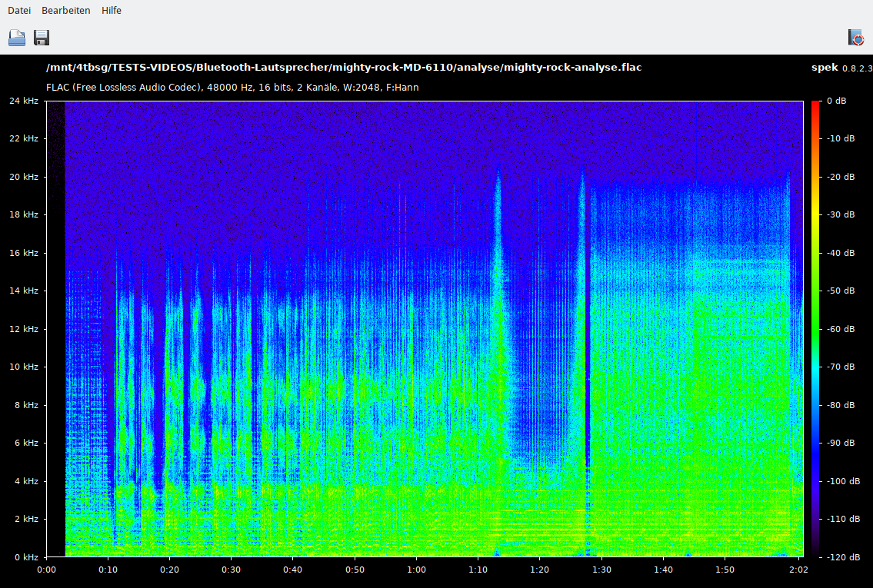
Task: Click the 8 kHz frequency label
Action: [26, 406]
